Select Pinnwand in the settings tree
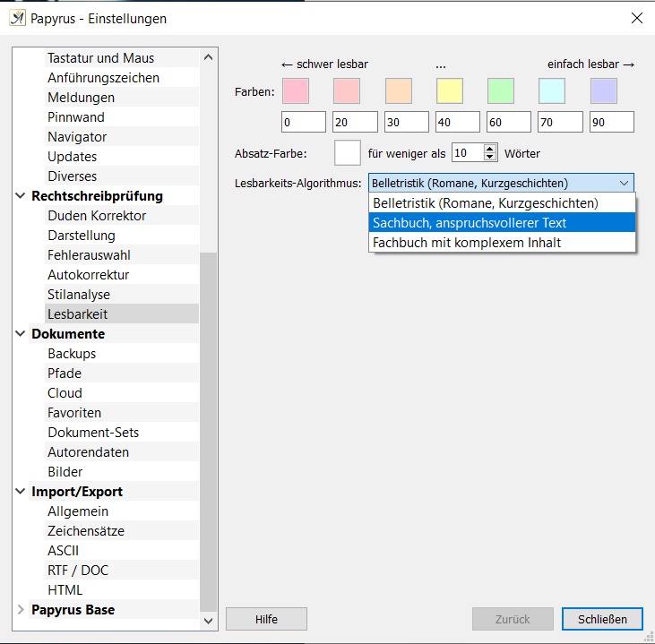 pyautogui.click(x=122, y=117)
